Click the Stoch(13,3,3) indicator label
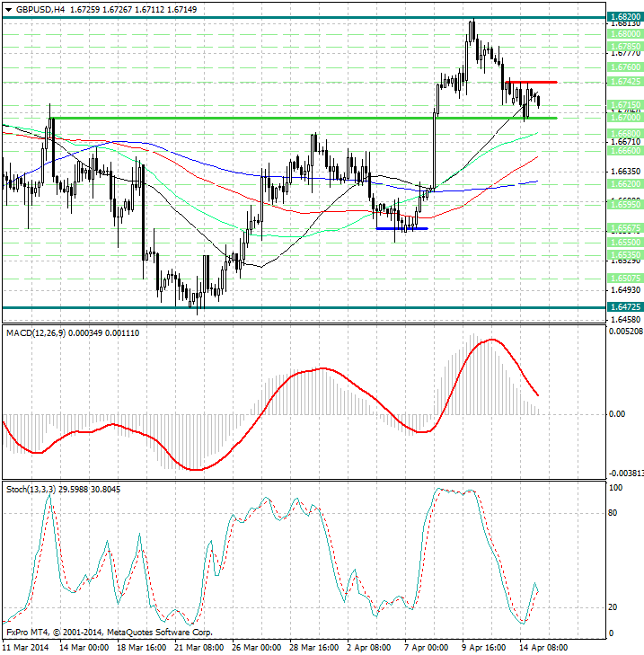This screenshot has width=644, height=655. pos(31,489)
